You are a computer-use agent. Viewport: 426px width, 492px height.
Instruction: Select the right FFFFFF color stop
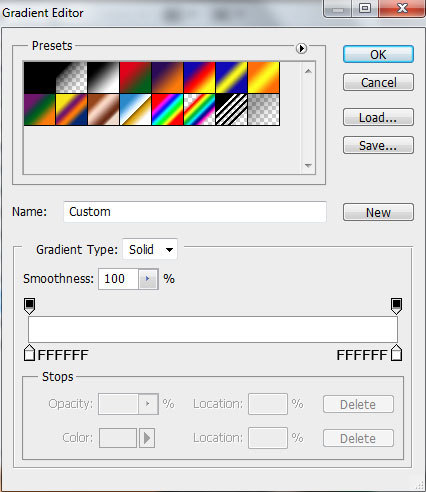pos(397,353)
